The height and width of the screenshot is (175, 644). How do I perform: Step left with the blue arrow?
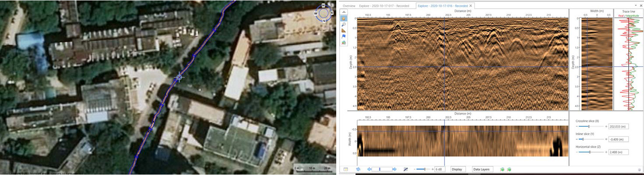(x=369, y=169)
